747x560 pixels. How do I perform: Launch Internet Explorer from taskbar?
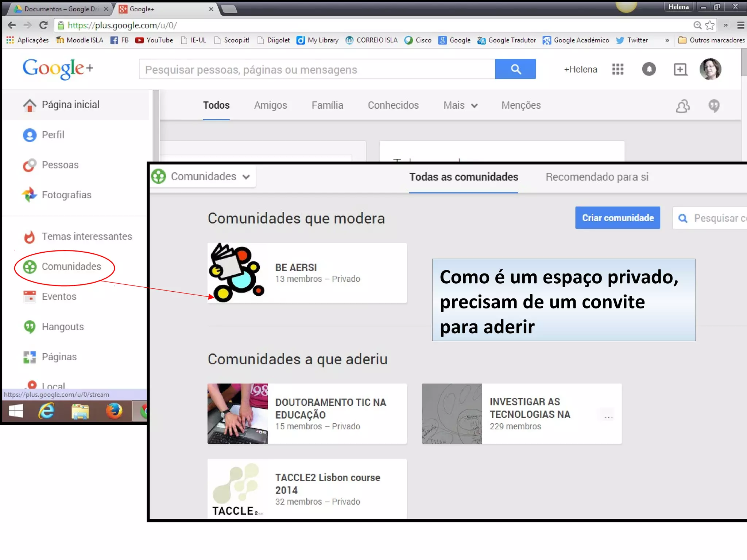(x=47, y=411)
